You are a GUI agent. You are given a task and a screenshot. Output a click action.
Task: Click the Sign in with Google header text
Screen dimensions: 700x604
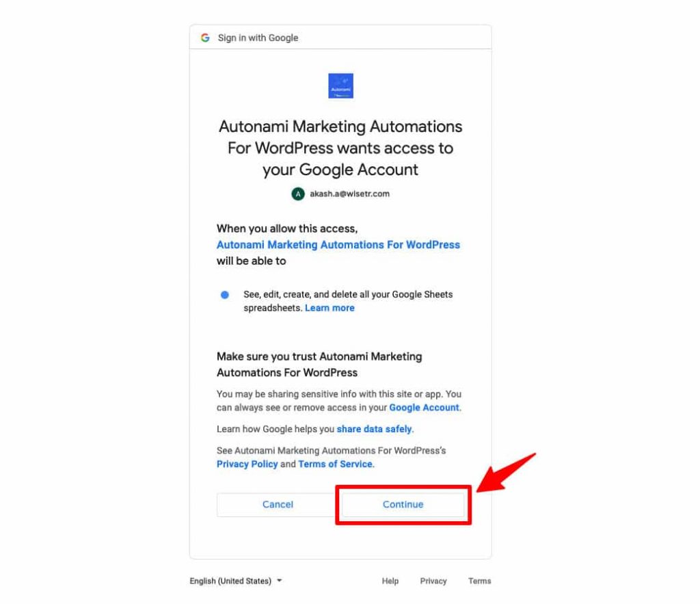point(258,38)
